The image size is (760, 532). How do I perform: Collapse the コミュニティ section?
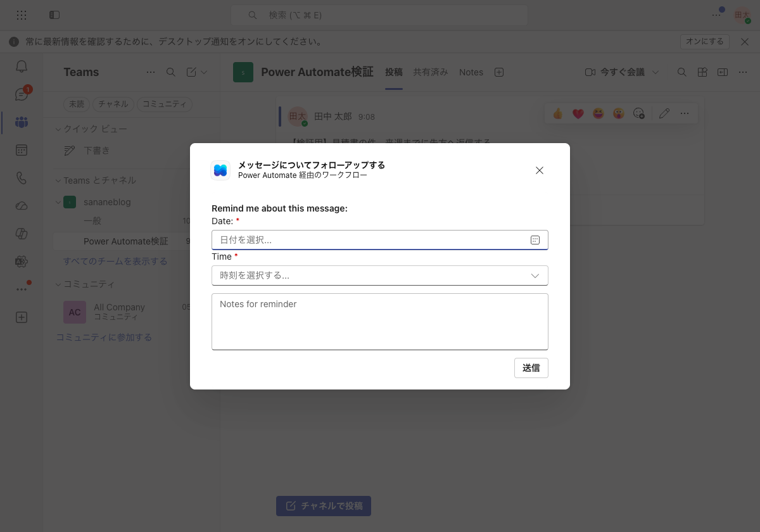pos(58,284)
